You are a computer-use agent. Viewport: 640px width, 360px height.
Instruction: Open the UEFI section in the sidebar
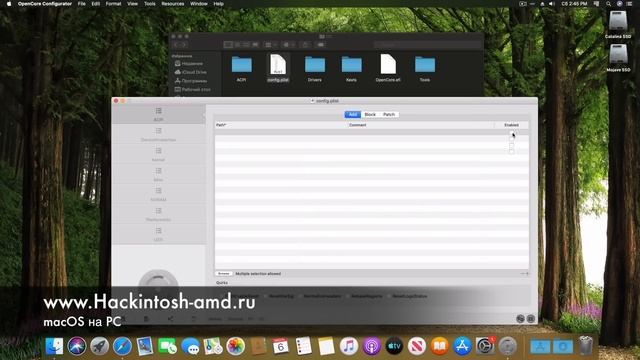pos(158,234)
